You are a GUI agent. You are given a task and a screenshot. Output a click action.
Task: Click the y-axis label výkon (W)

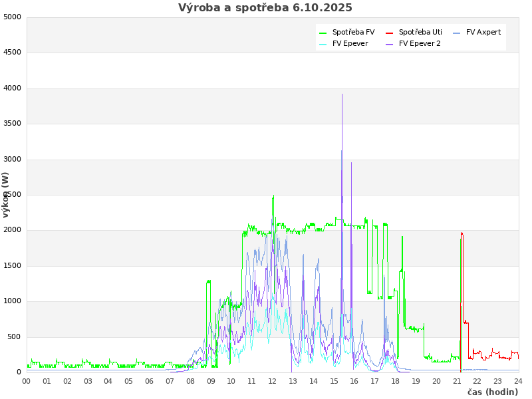pos(6,194)
